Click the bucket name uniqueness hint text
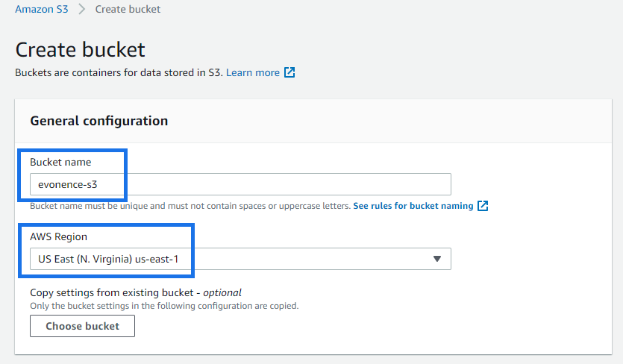Image resolution: width=623 pixels, height=364 pixels. [x=190, y=206]
